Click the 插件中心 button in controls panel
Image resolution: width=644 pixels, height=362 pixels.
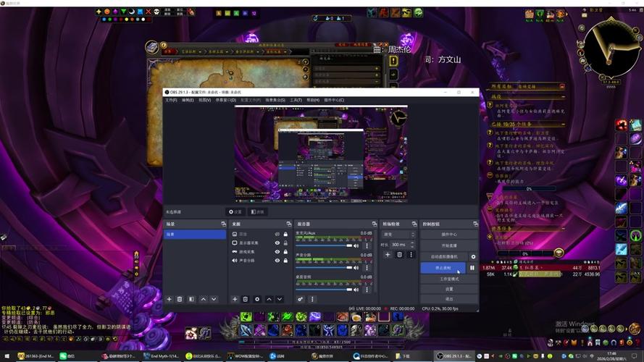[449, 235]
